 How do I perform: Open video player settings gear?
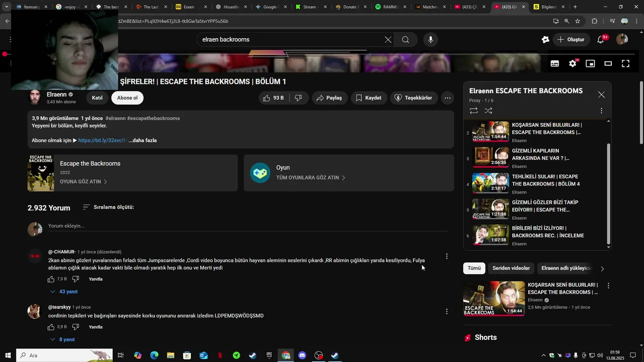573,63
